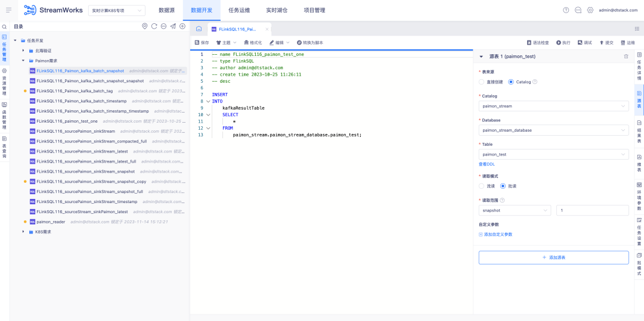Viewport: 644px width, 321px height.
Task: Open 任务设置 panel on right sidebar
Action: tap(639, 232)
